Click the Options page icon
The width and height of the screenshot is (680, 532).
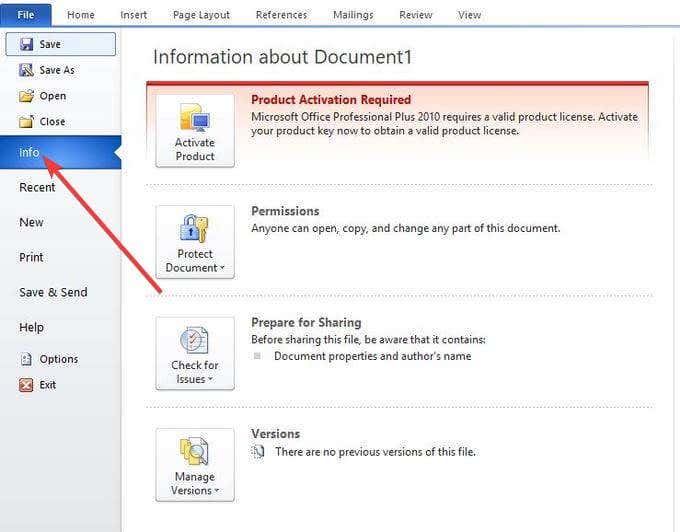(x=26, y=359)
